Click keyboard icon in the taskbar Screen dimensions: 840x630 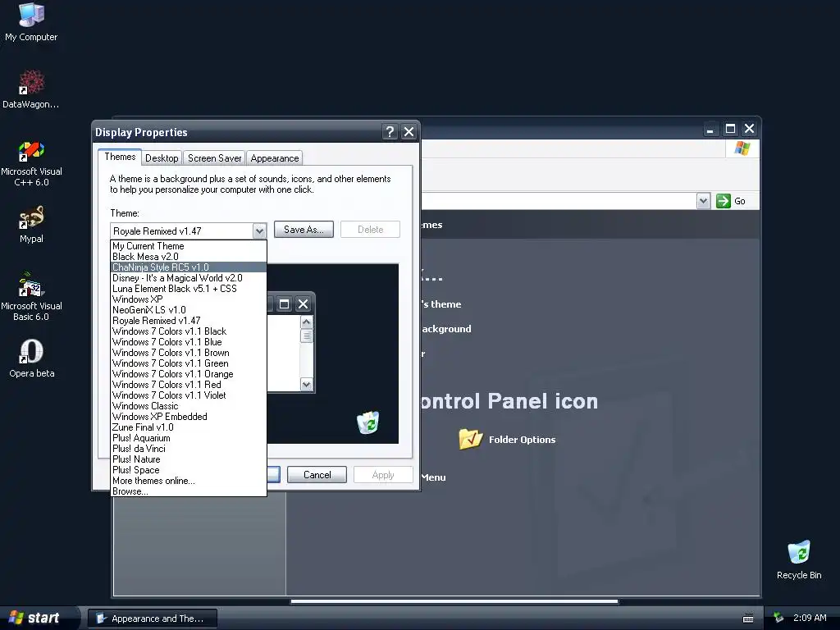748,619
